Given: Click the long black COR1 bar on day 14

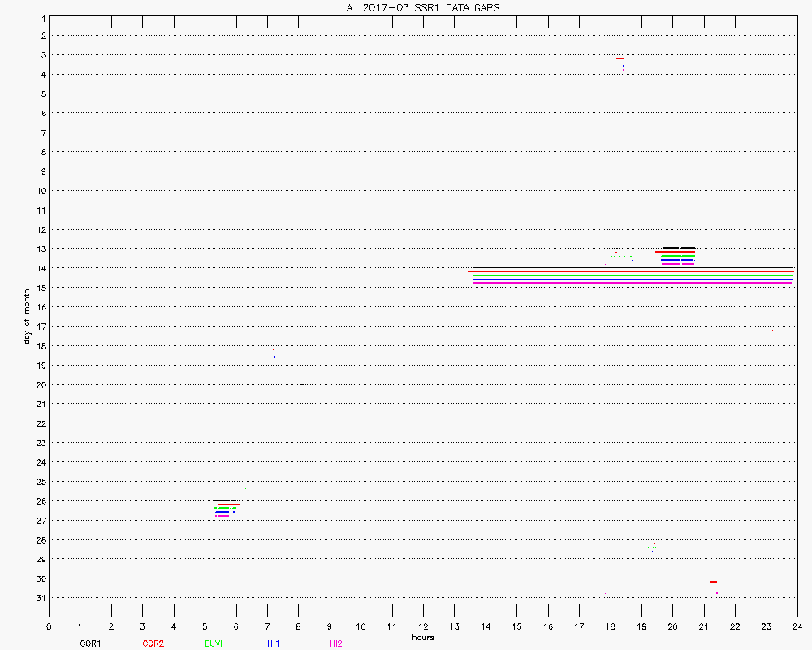Looking at the screenshot, I should pos(633,267).
